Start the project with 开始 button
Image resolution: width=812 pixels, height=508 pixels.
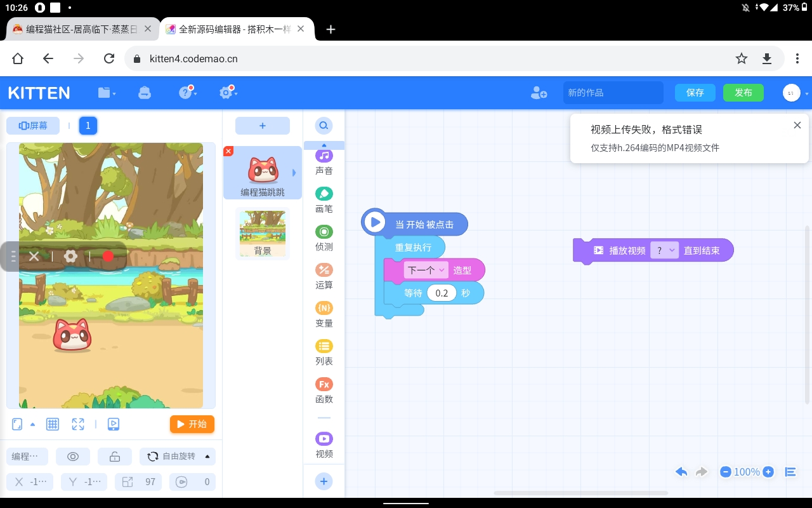coord(192,424)
